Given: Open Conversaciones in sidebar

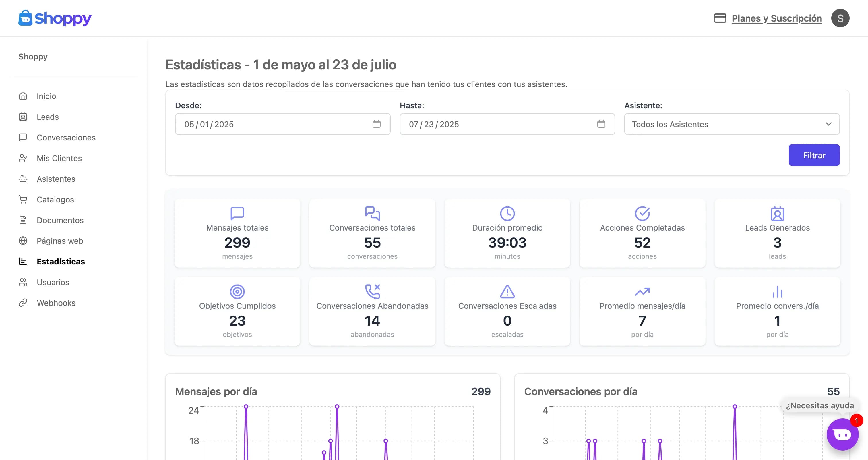Looking at the screenshot, I should click(66, 138).
